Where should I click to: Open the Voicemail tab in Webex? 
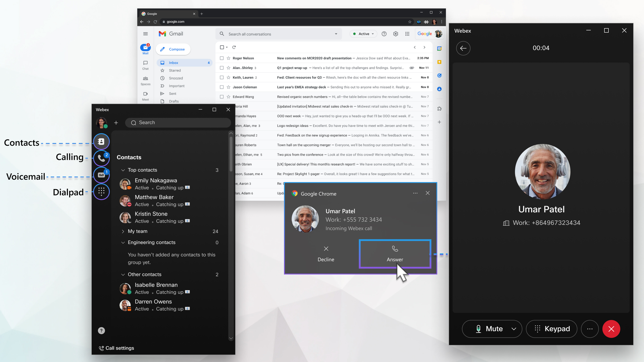tap(101, 175)
